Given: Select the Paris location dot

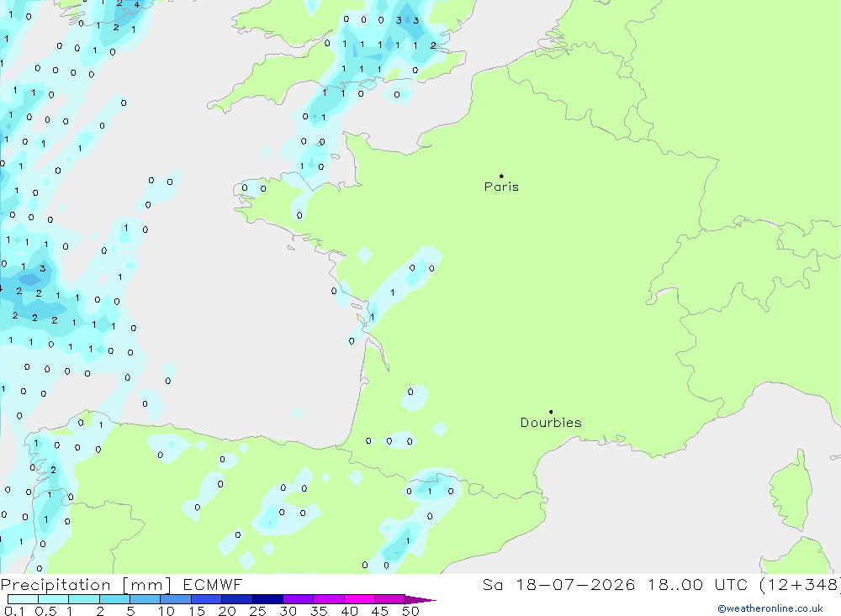Looking at the screenshot, I should [x=501, y=176].
